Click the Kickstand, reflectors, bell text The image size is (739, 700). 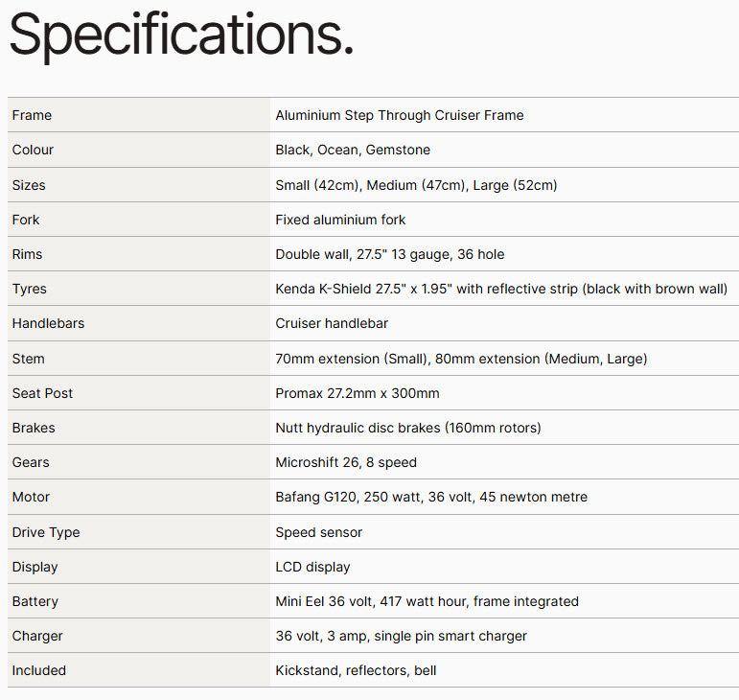(356, 670)
